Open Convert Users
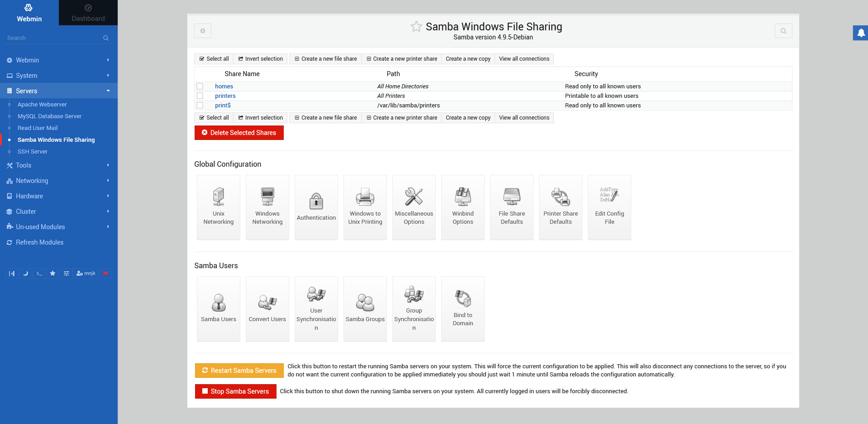 (x=267, y=308)
